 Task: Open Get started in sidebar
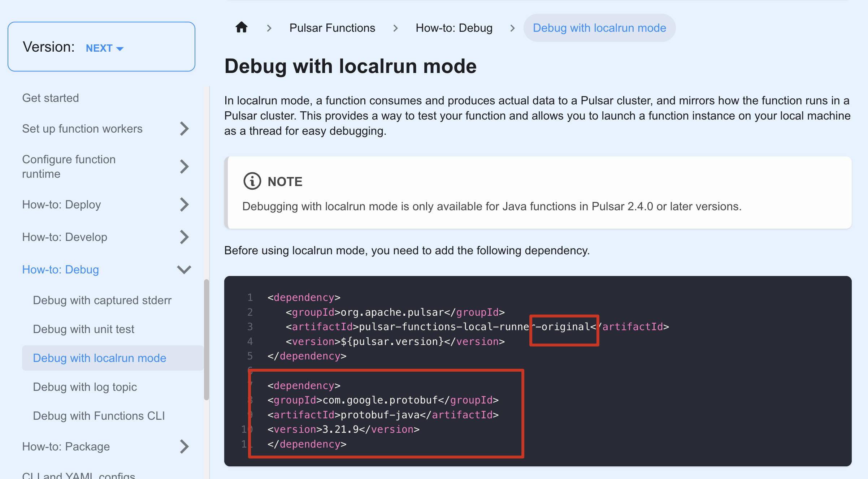coord(51,98)
